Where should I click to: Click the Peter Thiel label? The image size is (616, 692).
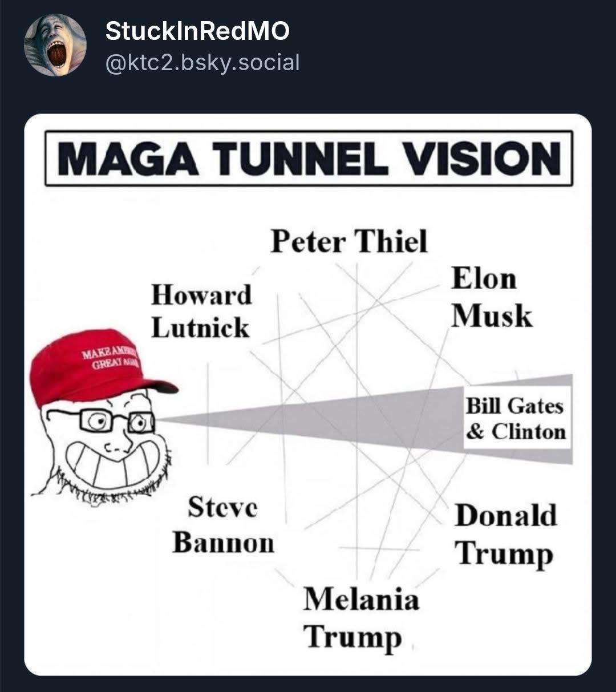(x=348, y=241)
